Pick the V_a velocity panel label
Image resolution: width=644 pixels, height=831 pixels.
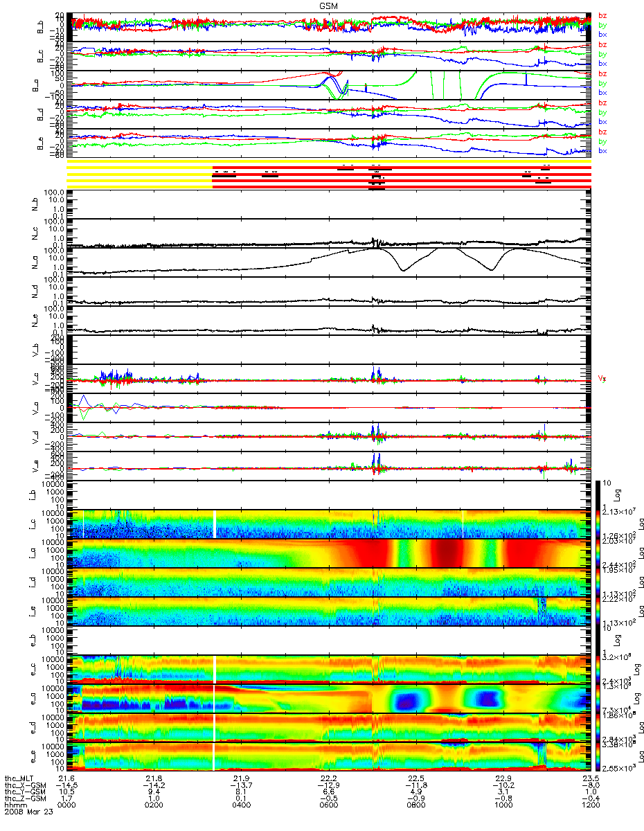click(x=36, y=408)
